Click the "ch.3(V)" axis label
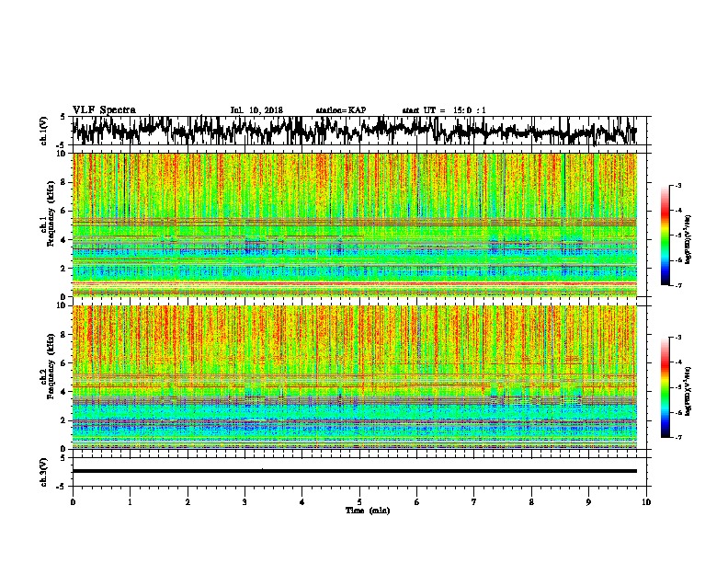728x563 pixels. pos(44,472)
